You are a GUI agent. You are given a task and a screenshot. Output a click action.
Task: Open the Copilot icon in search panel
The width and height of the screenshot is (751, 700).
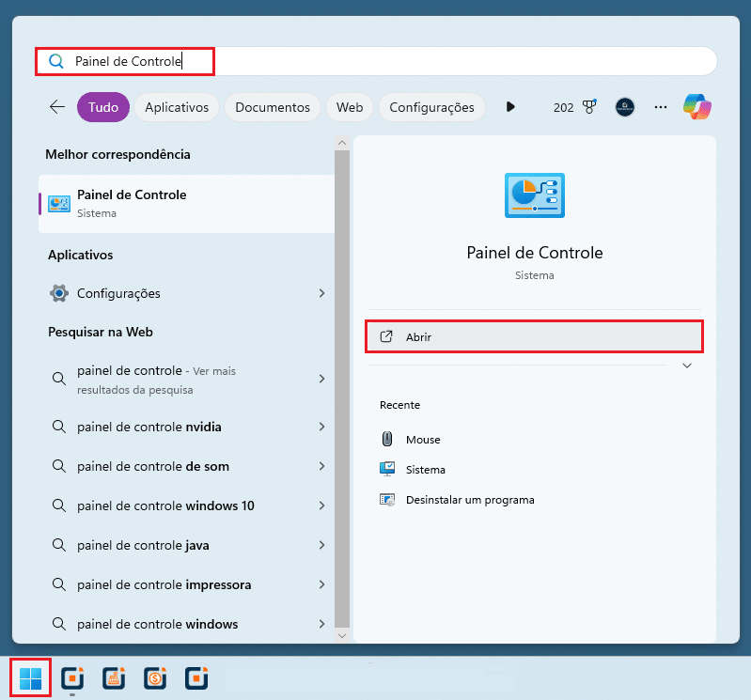pos(697,107)
